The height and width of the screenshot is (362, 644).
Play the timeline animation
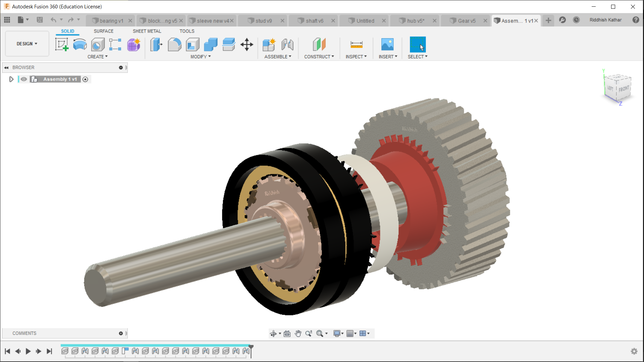click(x=28, y=351)
